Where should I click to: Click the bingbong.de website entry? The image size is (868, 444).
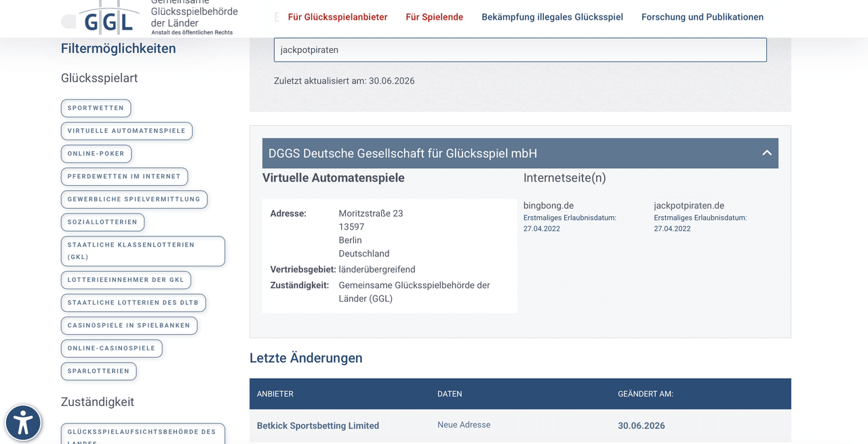click(x=549, y=205)
